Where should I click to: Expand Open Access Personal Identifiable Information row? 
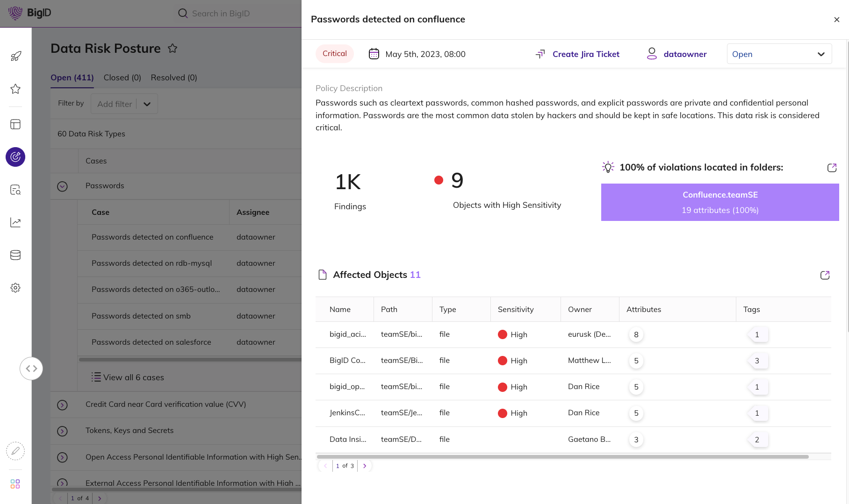[62, 457]
